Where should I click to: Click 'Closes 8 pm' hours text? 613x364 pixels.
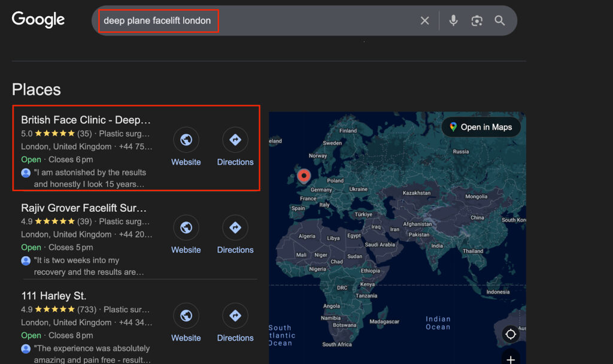[x=71, y=335]
